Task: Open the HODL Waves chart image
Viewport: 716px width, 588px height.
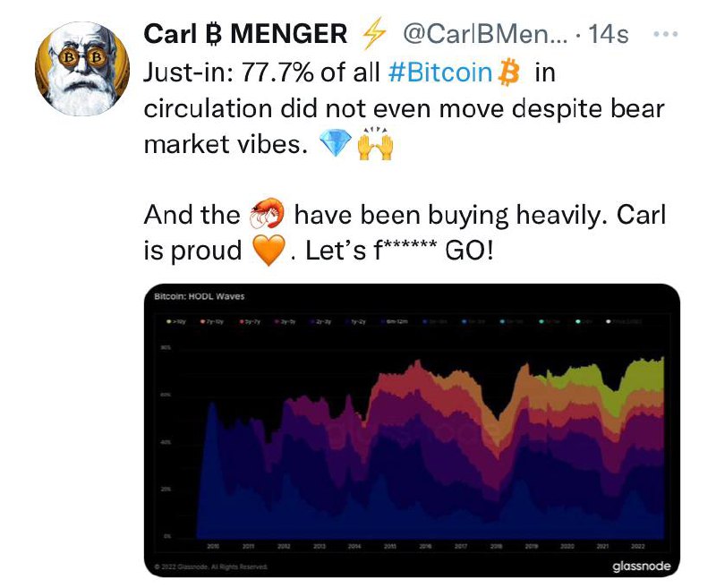Action: tap(412, 430)
